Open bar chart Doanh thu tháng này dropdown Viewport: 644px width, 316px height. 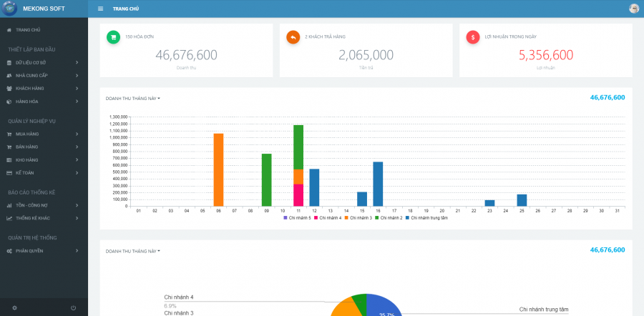[x=133, y=98]
